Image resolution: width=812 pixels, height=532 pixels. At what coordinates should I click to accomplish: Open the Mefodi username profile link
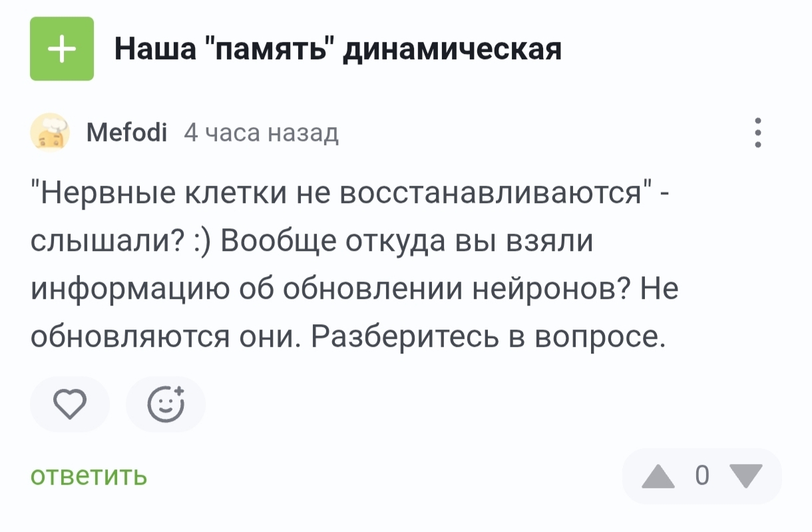(126, 134)
